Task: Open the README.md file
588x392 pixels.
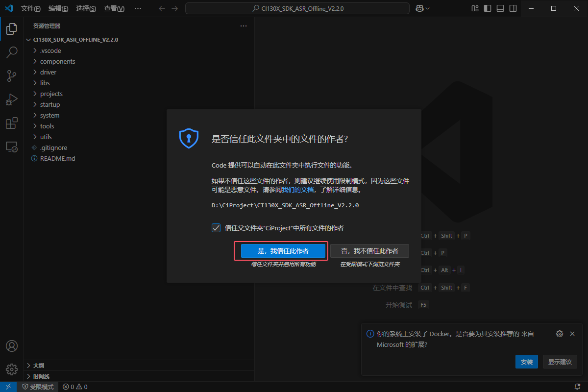Action: [140, 158]
